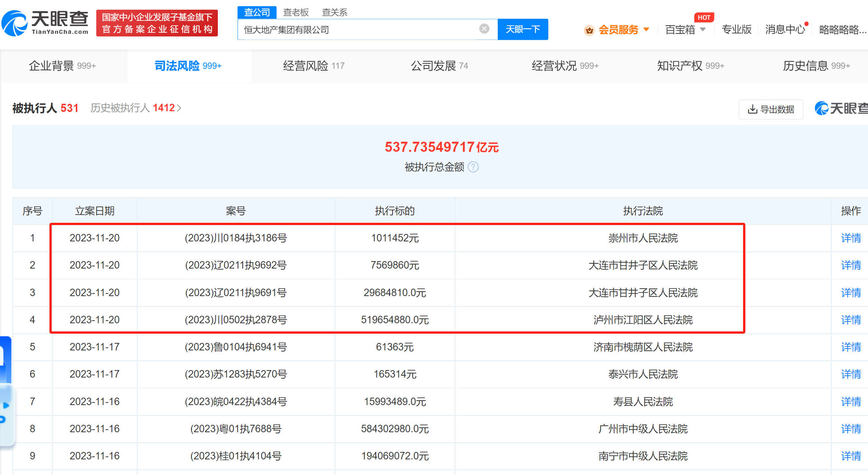Open 详情 for 泰兴市人民法院 row
Image resolution: width=868 pixels, height=475 pixels.
tap(851, 374)
